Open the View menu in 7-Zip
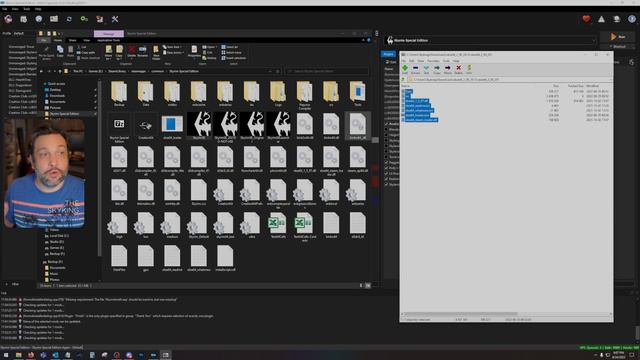 [x=420, y=61]
